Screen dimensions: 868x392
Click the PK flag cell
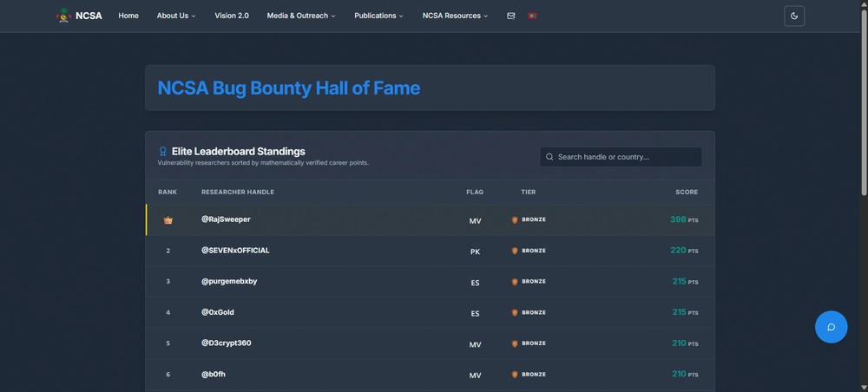[x=475, y=252]
